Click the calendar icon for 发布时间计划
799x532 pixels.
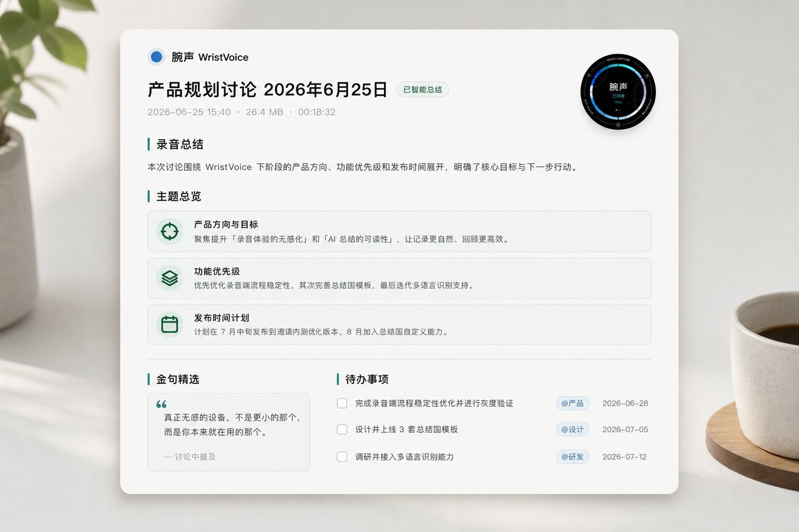point(169,324)
